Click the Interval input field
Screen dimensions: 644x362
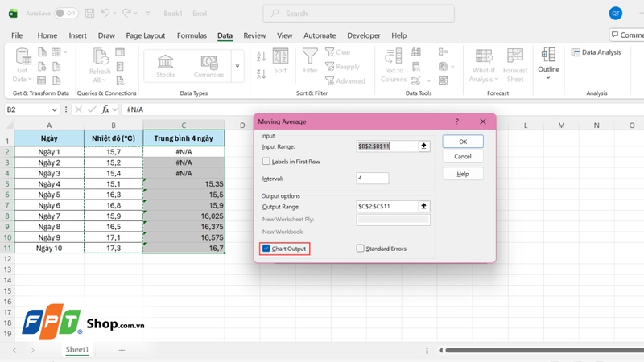tap(372, 179)
